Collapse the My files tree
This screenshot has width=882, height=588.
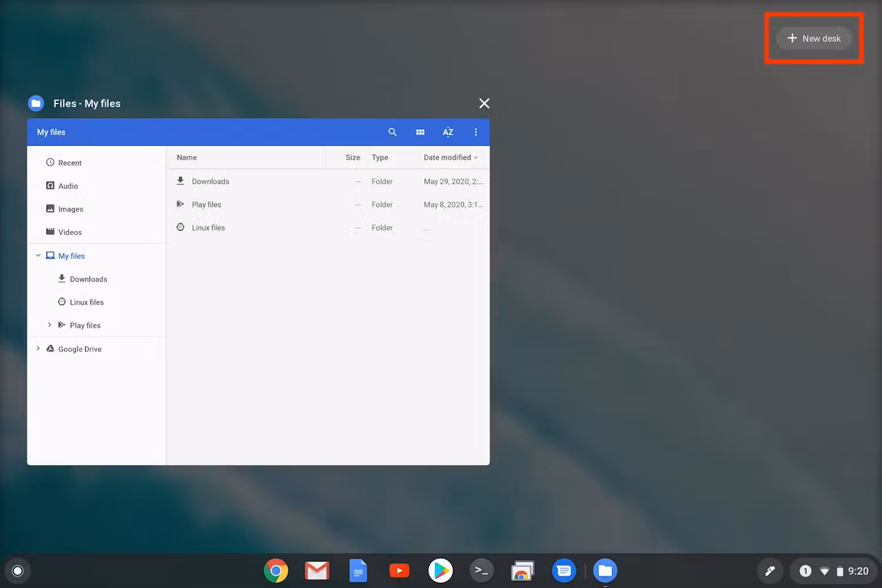(x=38, y=255)
